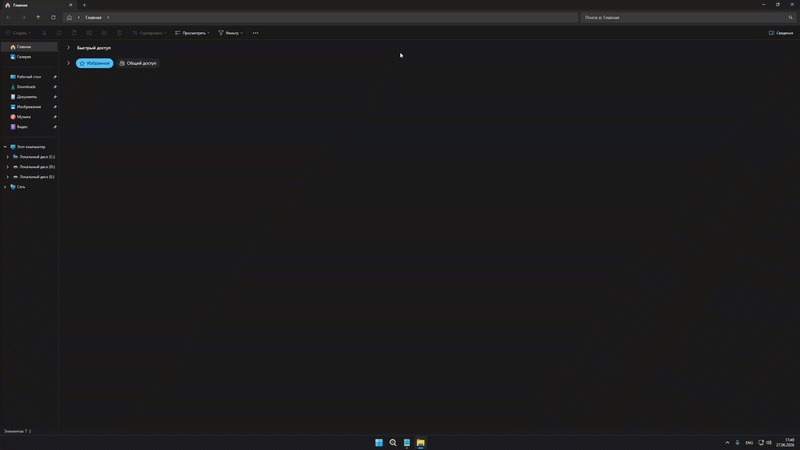
Task: Select Главная in navigation pane
Action: (x=29, y=47)
